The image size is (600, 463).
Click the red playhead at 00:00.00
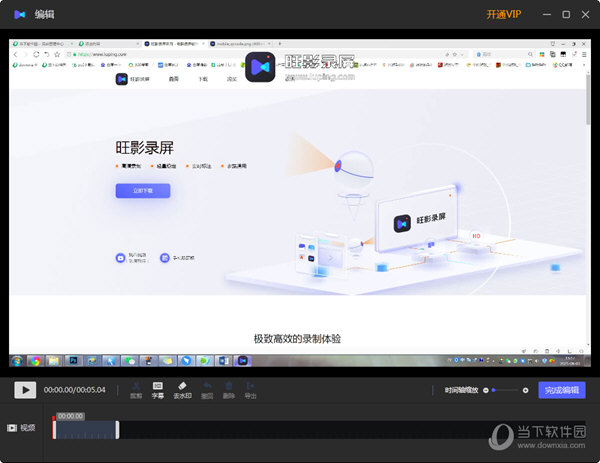[54, 427]
